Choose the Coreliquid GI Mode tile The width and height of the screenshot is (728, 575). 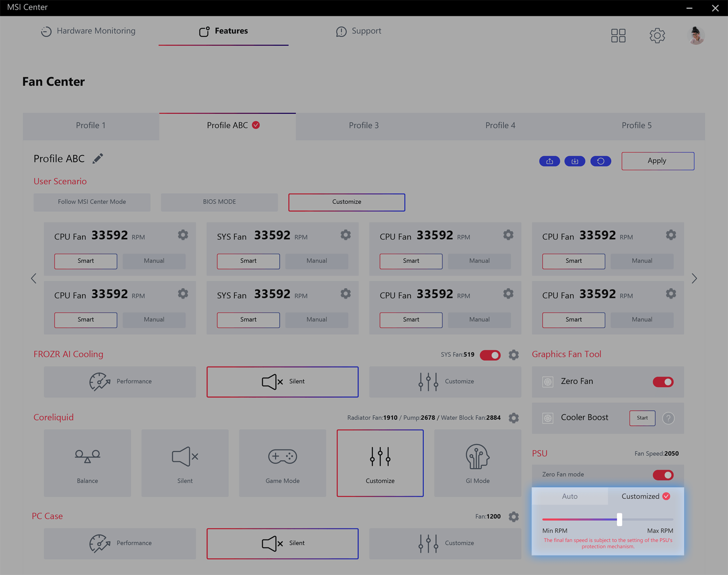[x=477, y=463]
